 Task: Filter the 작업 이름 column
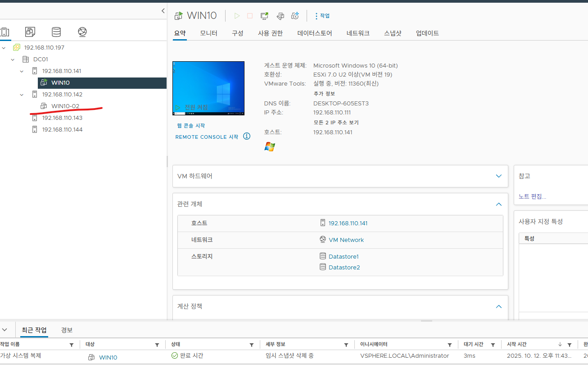coord(72,345)
